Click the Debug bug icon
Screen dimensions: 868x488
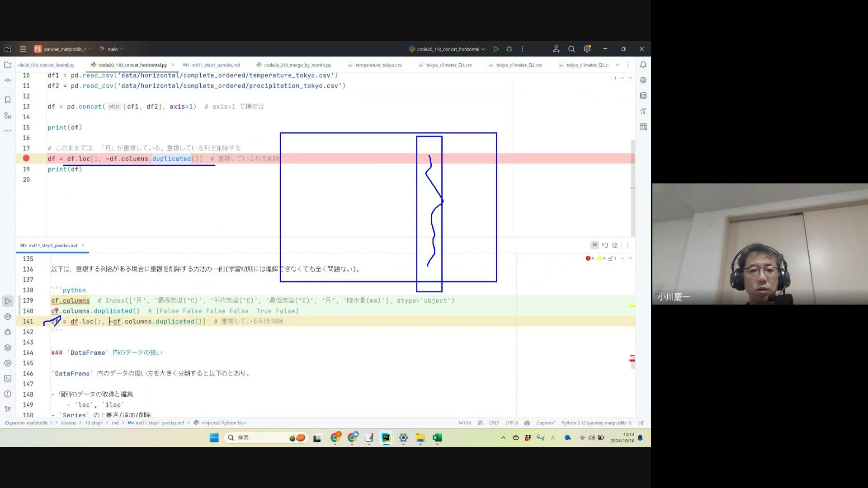pyautogui.click(x=509, y=49)
